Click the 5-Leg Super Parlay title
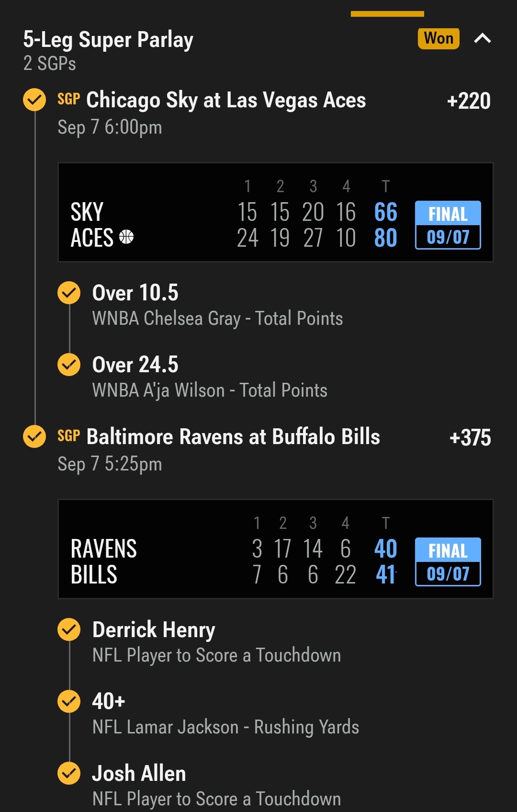Viewport: 517px width, 812px height. [108, 40]
